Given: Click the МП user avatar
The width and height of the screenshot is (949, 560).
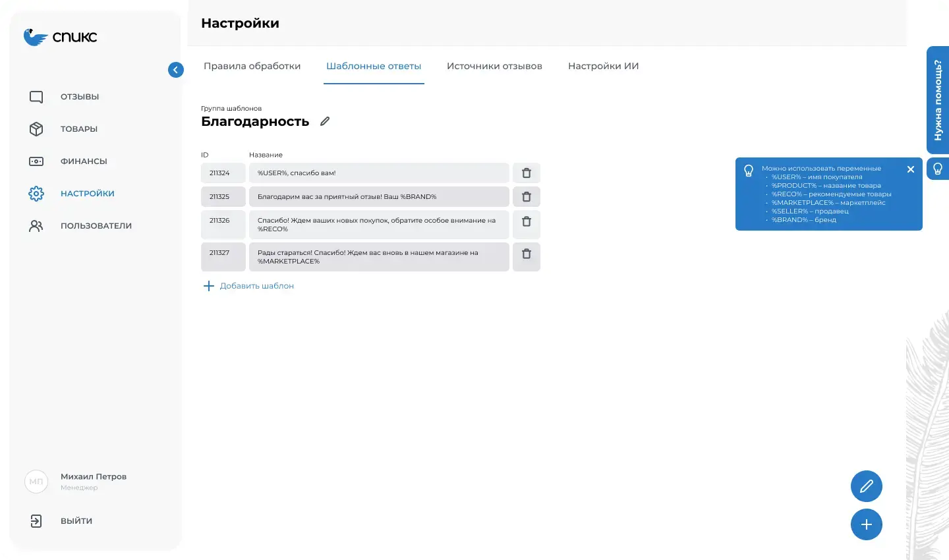Looking at the screenshot, I should 36,482.
